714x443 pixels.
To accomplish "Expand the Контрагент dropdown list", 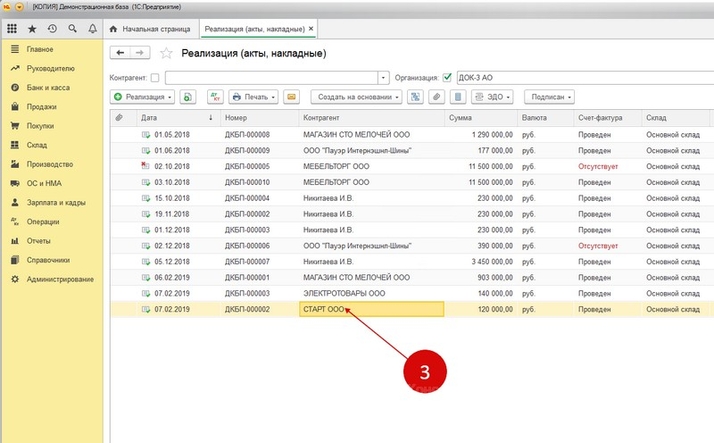I will pyautogui.click(x=383, y=77).
